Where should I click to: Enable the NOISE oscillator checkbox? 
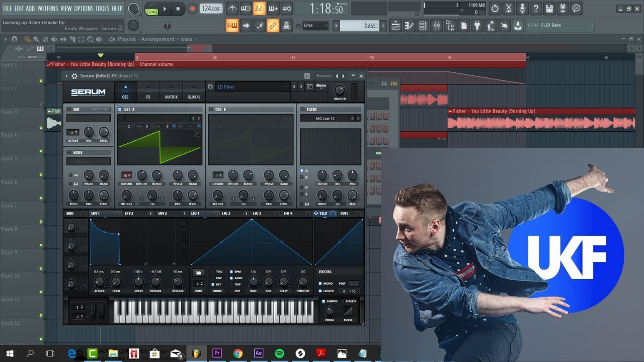coord(69,152)
